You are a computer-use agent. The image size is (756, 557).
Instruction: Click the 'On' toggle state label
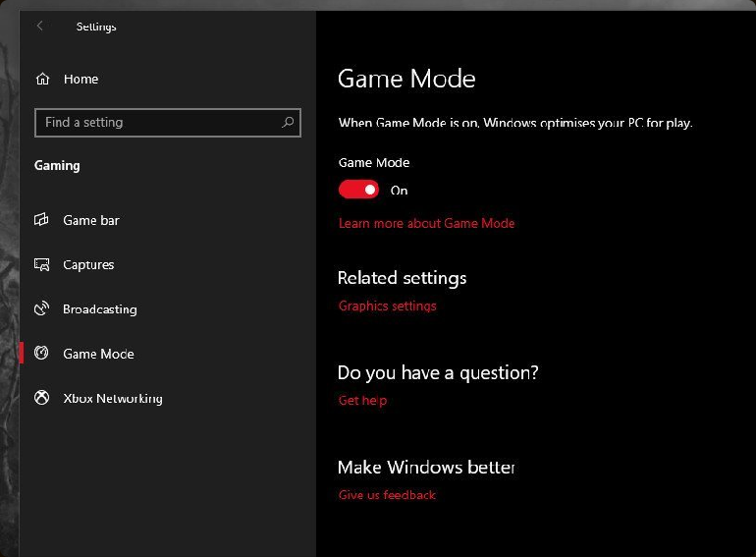click(x=399, y=191)
